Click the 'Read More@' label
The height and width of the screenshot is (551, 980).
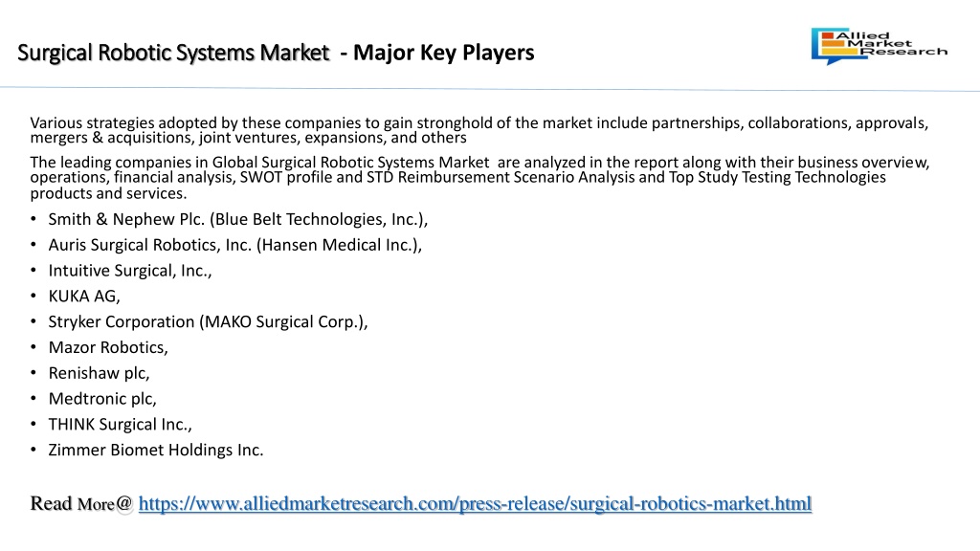tap(81, 503)
